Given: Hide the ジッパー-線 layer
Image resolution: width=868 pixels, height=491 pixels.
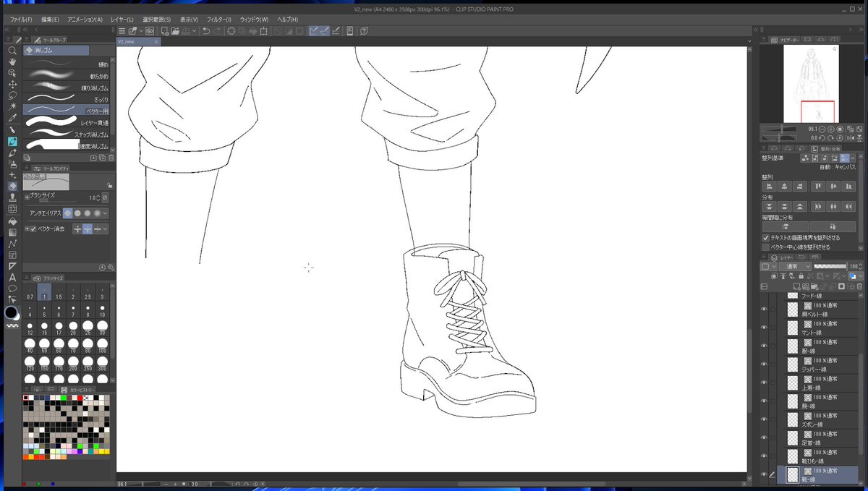Looking at the screenshot, I should [764, 364].
